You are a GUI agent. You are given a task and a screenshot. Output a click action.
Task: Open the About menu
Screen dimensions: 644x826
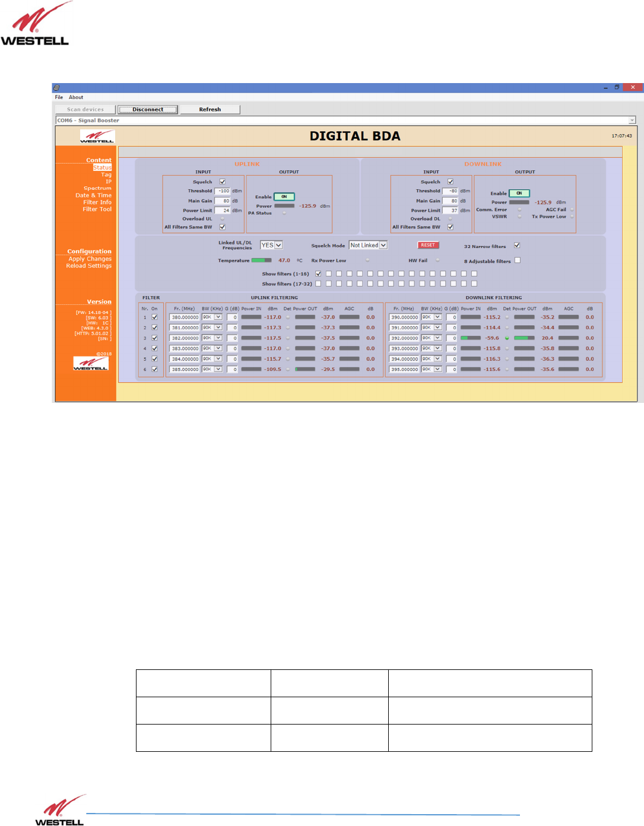tap(76, 97)
